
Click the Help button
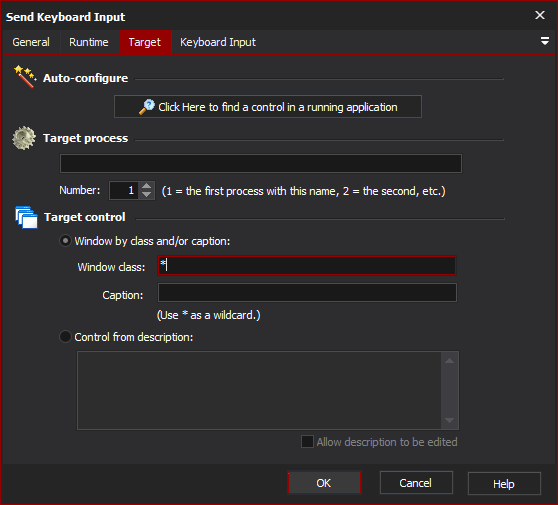504,483
